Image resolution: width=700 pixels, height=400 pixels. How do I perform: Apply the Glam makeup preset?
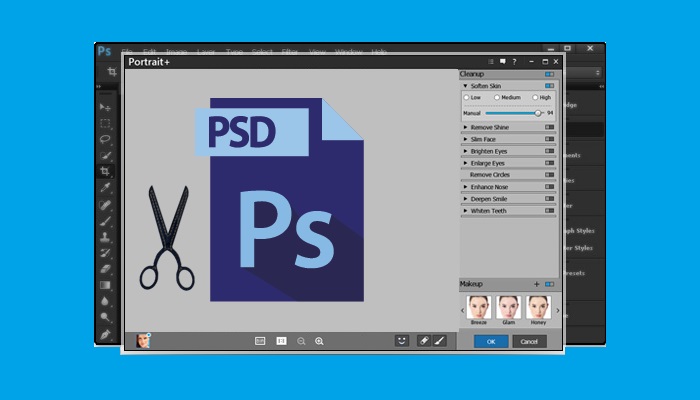pos(508,310)
